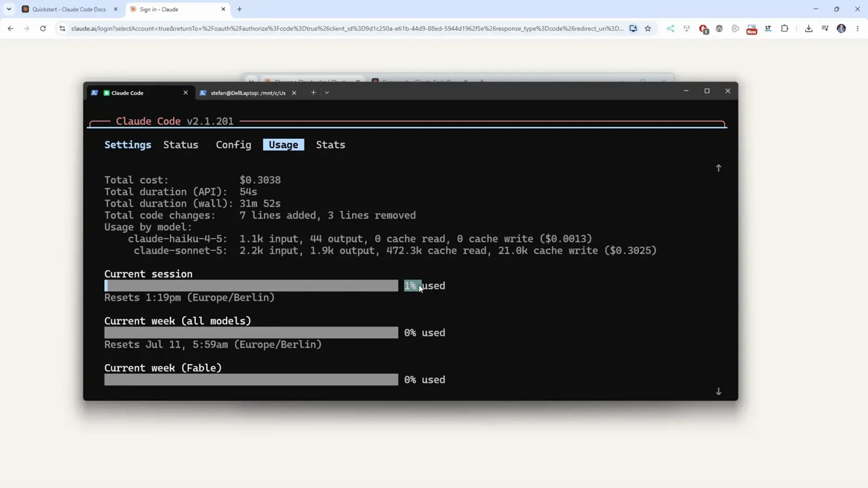Screen dimensions: 868x488
Task: Select the Status tab in Settings
Action: 181,145
